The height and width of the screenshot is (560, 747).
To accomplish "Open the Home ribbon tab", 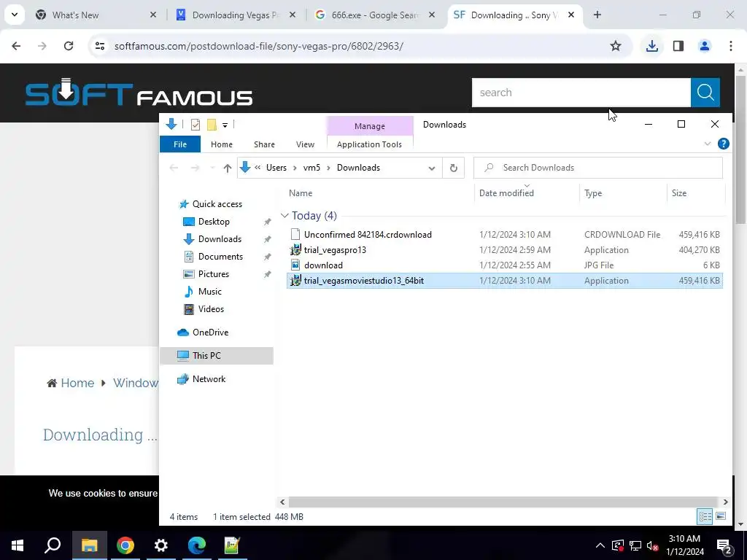I will pos(222,144).
